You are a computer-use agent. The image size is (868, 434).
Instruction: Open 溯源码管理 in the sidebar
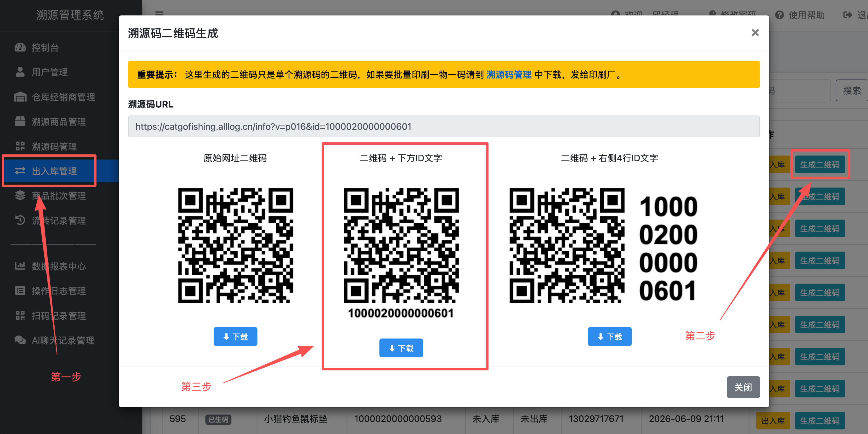[x=54, y=146]
